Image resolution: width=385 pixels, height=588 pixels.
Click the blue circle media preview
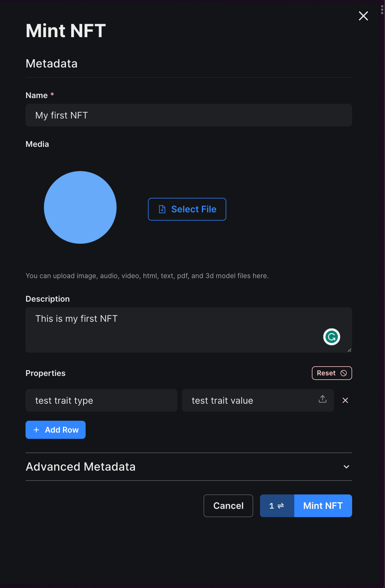[x=80, y=207]
